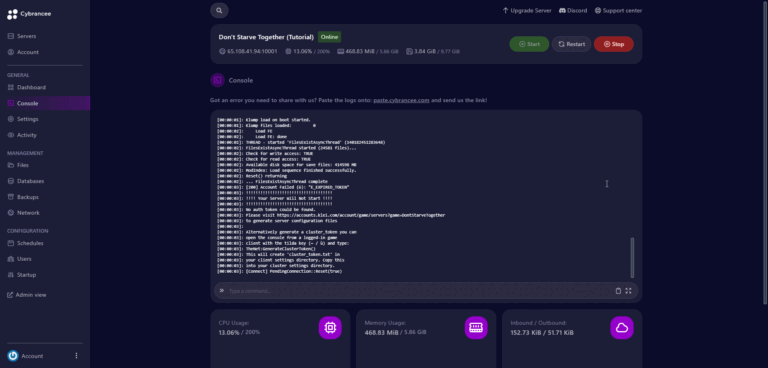Click the server title Don't Starve Together (Tutorial)

click(266, 37)
